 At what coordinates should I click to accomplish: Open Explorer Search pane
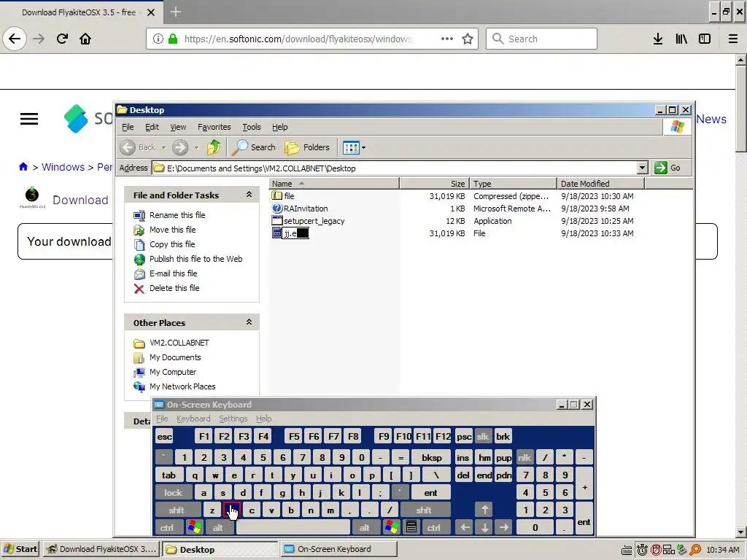tap(253, 147)
